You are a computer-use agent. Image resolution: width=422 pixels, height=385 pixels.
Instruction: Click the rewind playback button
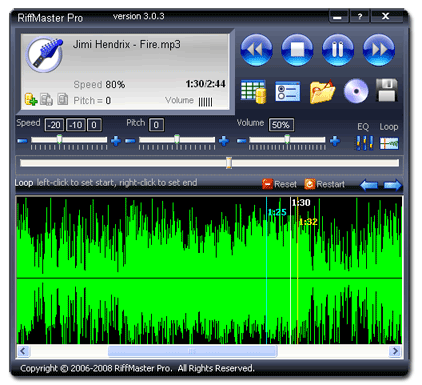(256, 50)
